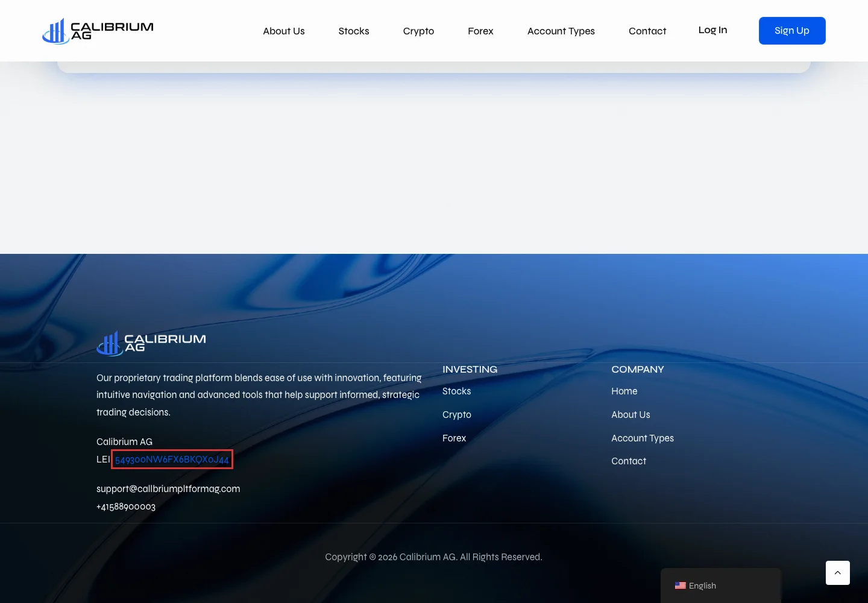Click the phone number +41588900003
This screenshot has width=868, height=603.
click(126, 507)
